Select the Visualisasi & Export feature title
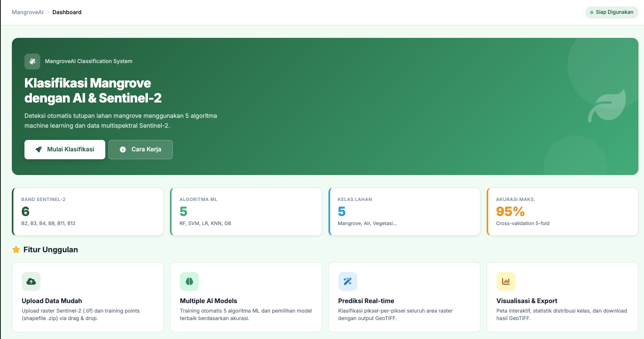Screen dimensions: 644x339 click(x=527, y=301)
